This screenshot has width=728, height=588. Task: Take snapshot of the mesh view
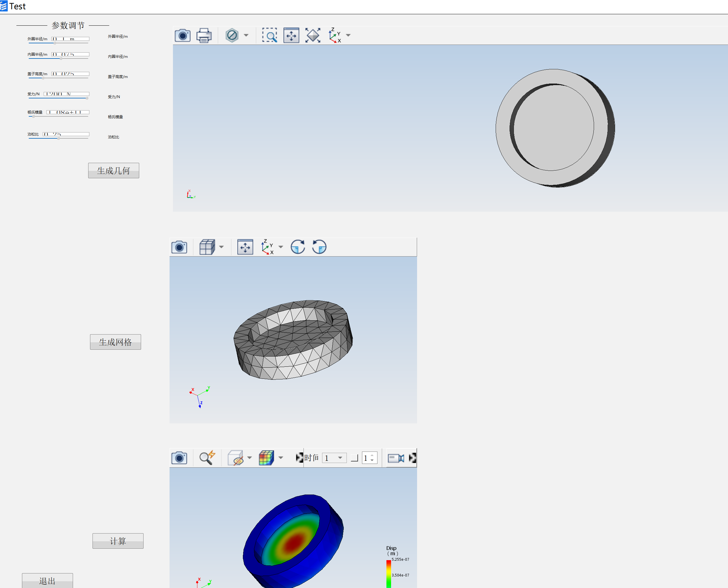tap(179, 247)
